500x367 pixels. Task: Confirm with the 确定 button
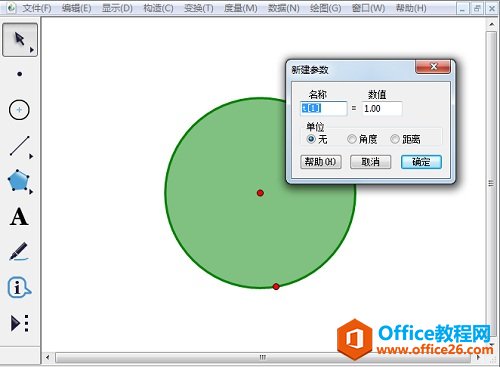(x=421, y=162)
